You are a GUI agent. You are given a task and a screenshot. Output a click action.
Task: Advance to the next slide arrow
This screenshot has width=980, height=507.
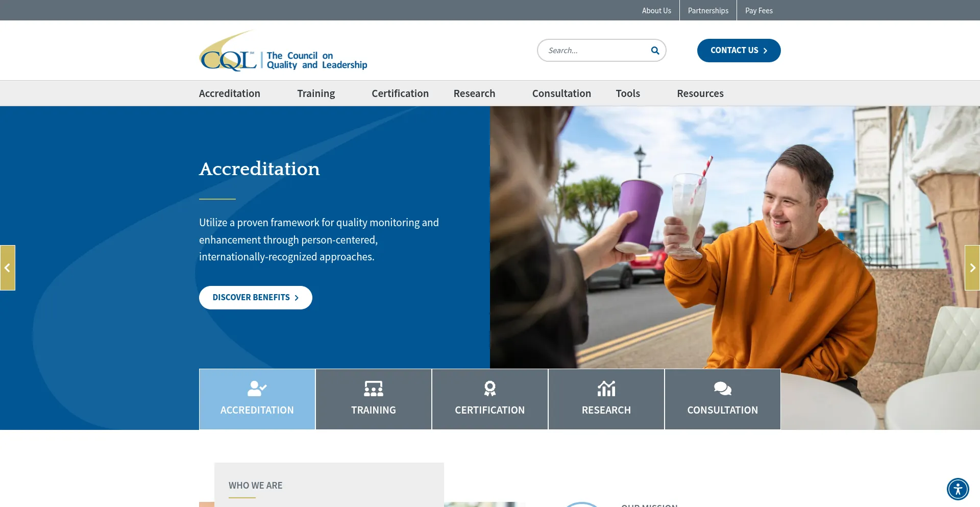tap(972, 268)
